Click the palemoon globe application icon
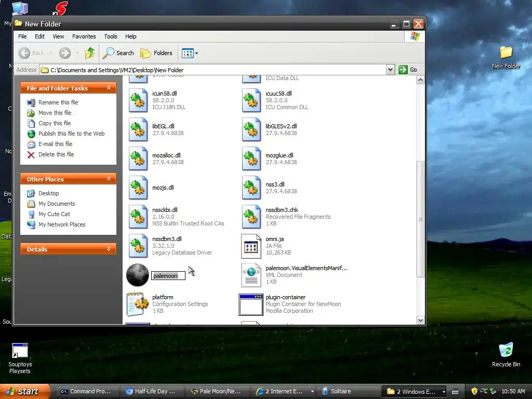The image size is (532, 399). pyautogui.click(x=137, y=275)
